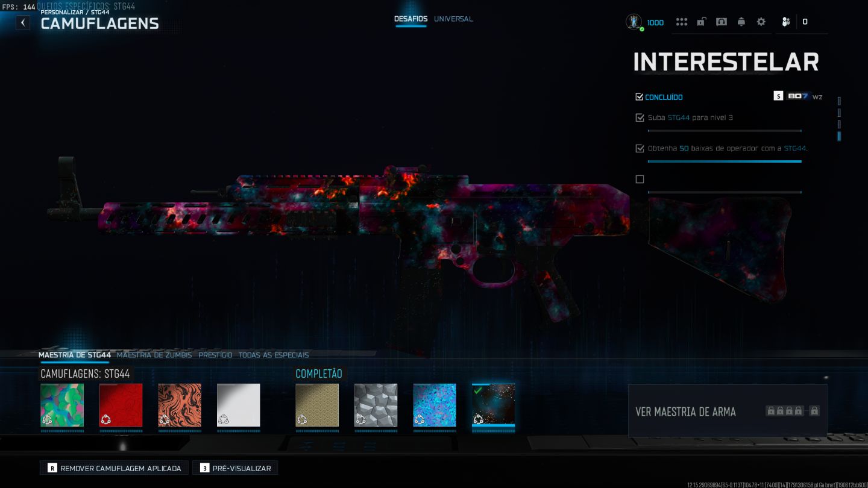This screenshot has width=868, height=488.
Task: Click the padlock icons in Ver Maestria de Arma
Action: [x=793, y=411]
